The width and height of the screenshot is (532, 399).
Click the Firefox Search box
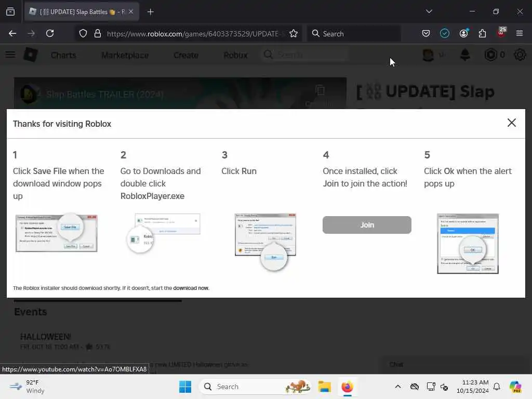tap(354, 34)
